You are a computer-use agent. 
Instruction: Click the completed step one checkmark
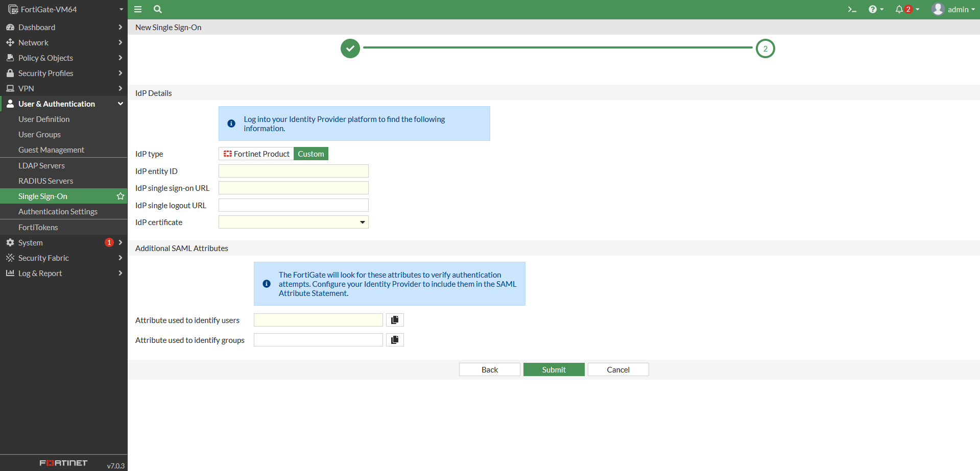point(350,48)
